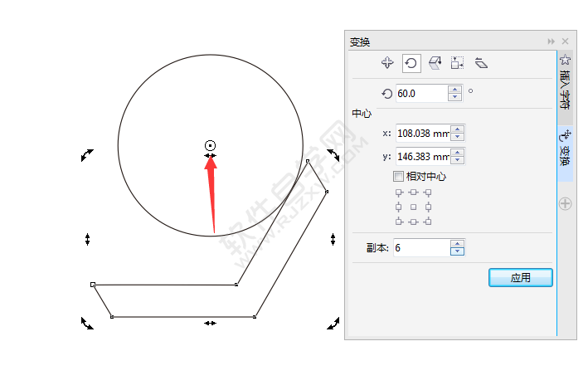Collapse the docker with double-arrow button
This screenshot has height=390, width=588.
551,41
